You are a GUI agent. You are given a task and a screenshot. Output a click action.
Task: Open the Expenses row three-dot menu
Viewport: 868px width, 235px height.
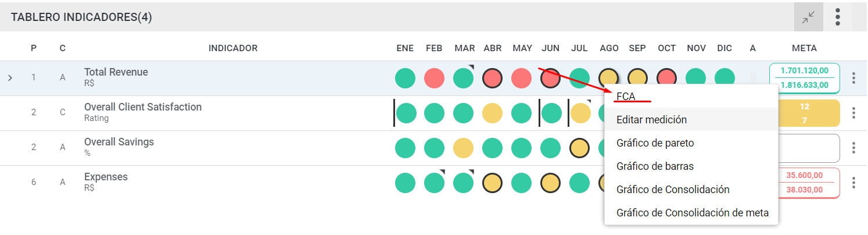tap(853, 183)
